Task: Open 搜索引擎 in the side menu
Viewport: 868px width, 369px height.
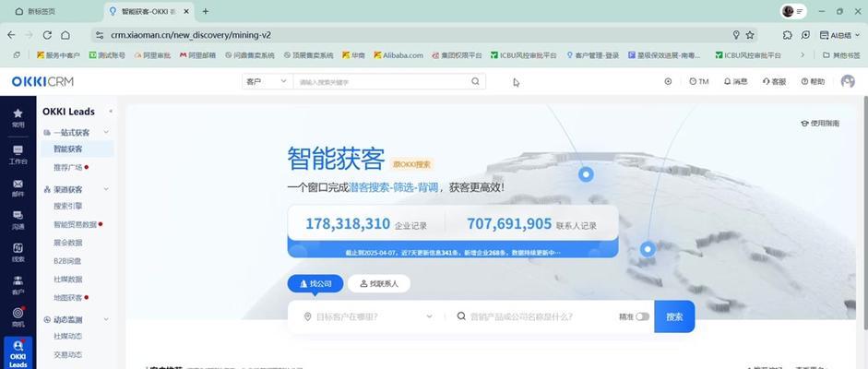Action: (x=67, y=206)
